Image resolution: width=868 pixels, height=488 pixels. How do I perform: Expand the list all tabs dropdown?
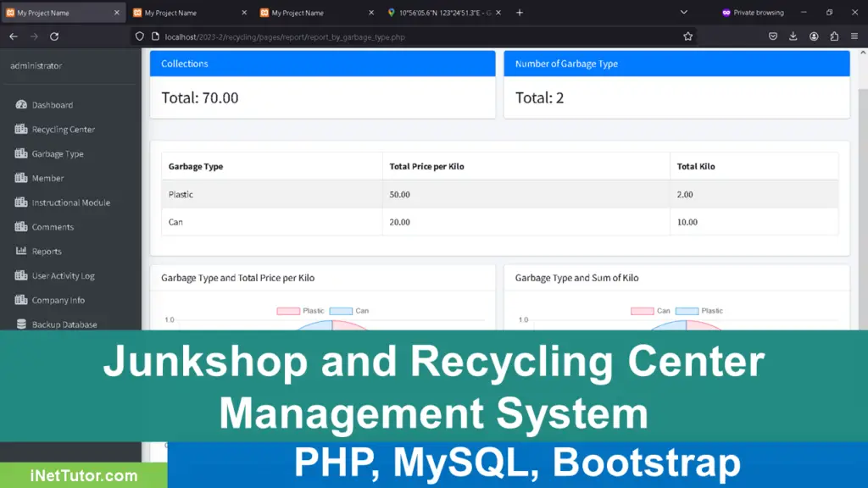pos(684,13)
